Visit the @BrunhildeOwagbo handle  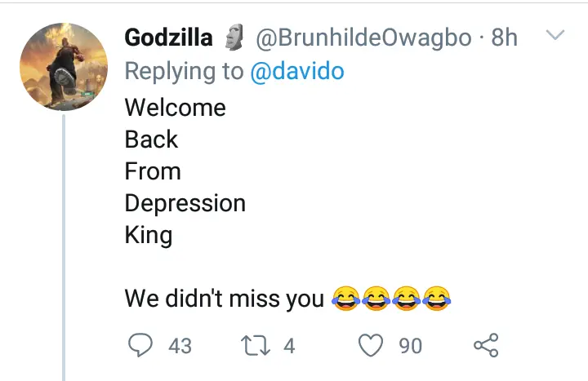point(363,38)
